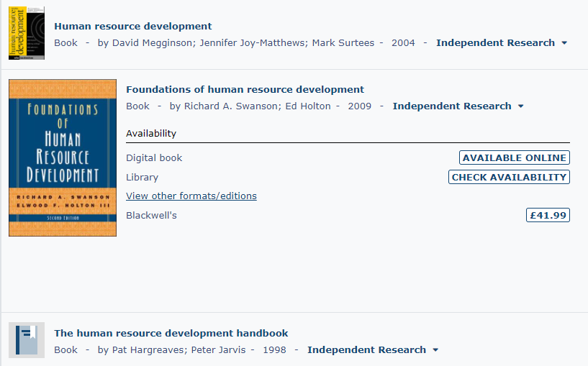This screenshot has height=366, width=588.
Task: Click the Availability section heading
Action: (151, 134)
